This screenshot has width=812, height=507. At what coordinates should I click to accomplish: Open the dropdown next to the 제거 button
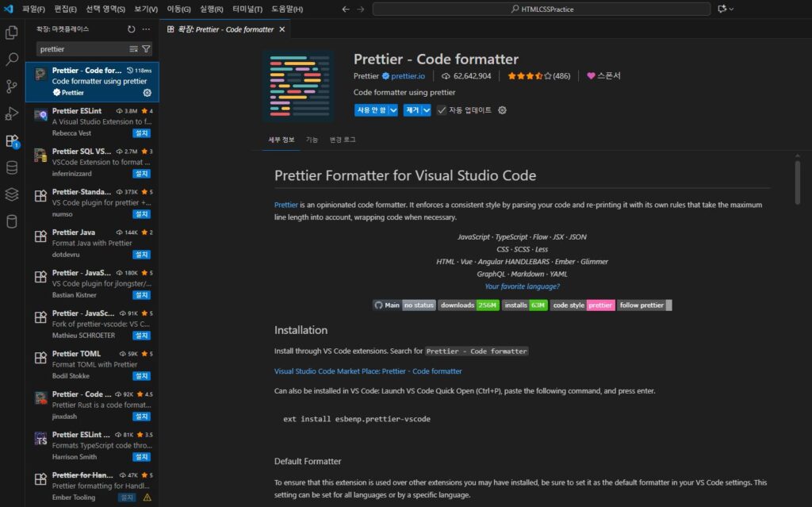click(427, 109)
